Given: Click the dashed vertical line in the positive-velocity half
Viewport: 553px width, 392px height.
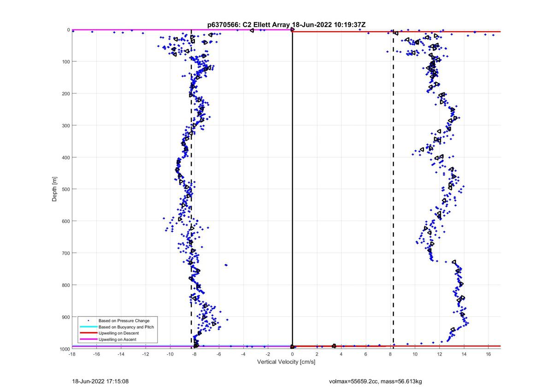Looking at the screenshot, I should click(x=393, y=189).
